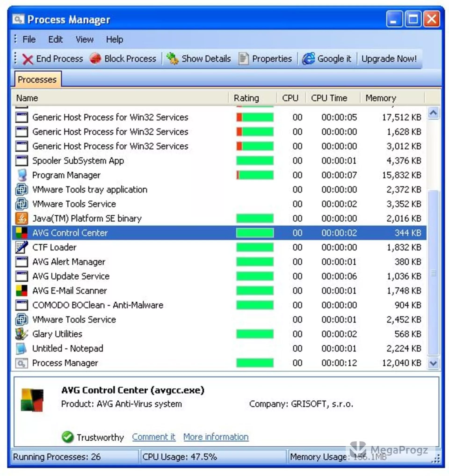Click the large AVG logo in details pane
Viewport: 449px width, 476px height.
[32, 400]
